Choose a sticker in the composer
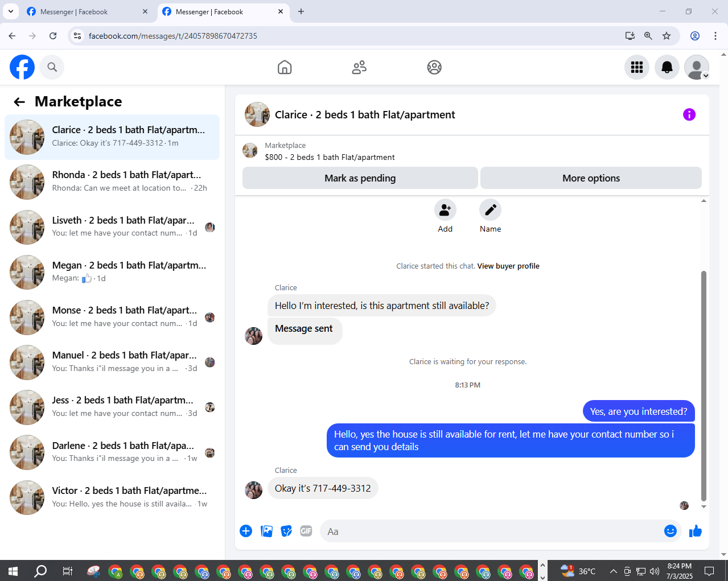728x581 pixels. point(286,531)
